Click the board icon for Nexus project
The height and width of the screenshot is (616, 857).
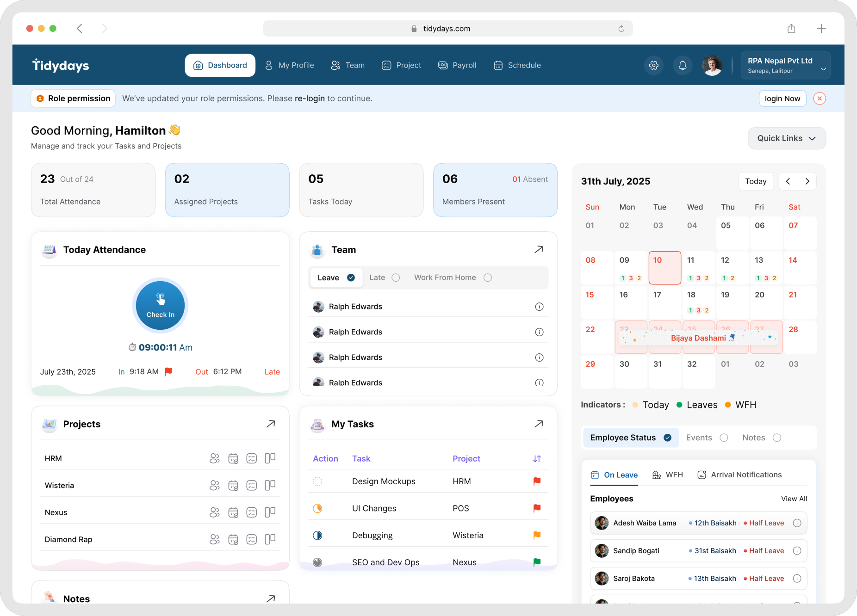270,512
